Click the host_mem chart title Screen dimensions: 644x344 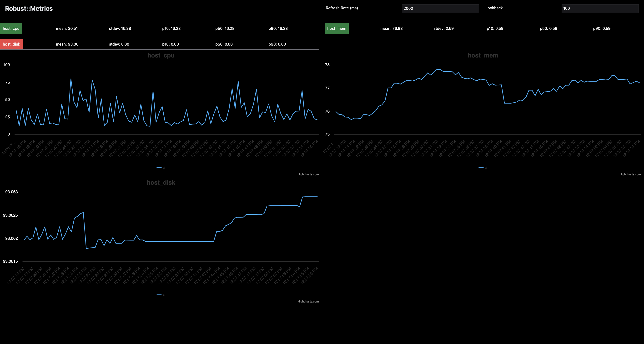click(483, 55)
